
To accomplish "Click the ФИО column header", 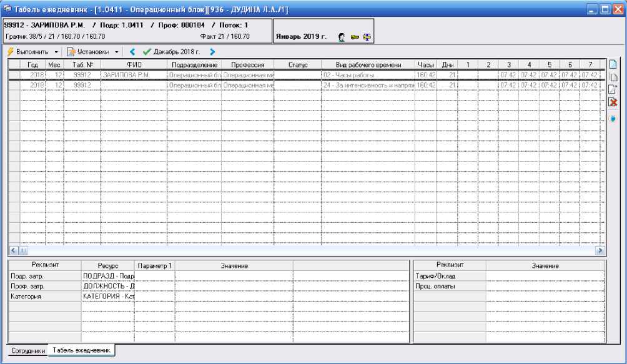I will coord(134,65).
